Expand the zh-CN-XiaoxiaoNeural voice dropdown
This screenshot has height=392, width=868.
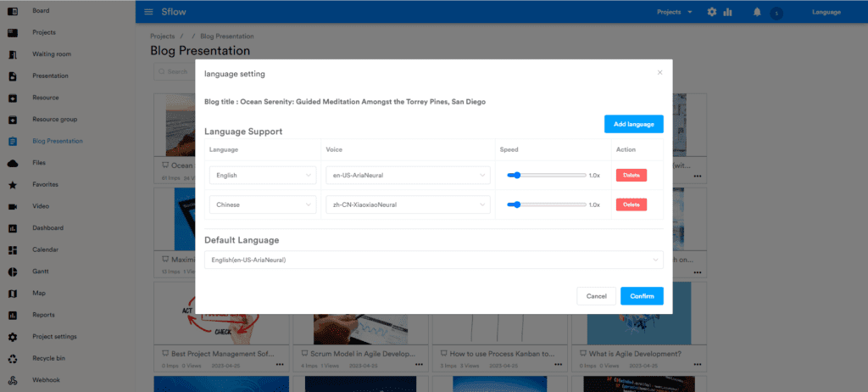click(x=408, y=204)
